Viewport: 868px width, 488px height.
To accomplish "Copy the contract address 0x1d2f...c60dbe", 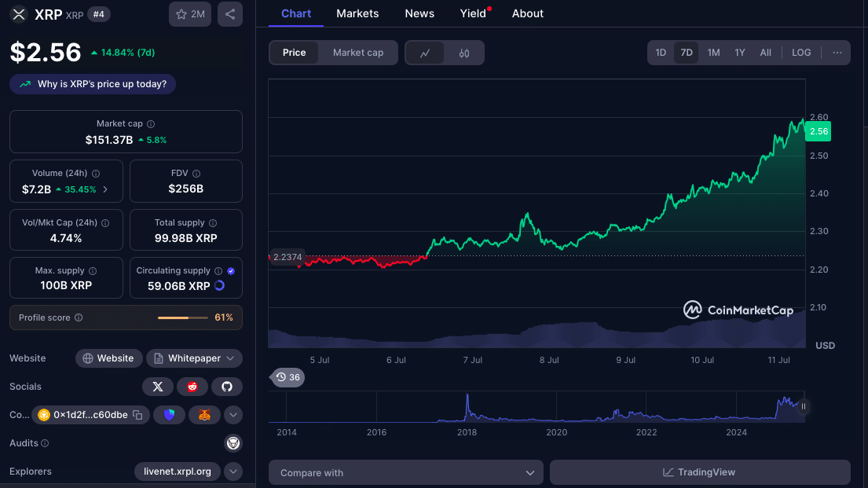I will tap(137, 415).
